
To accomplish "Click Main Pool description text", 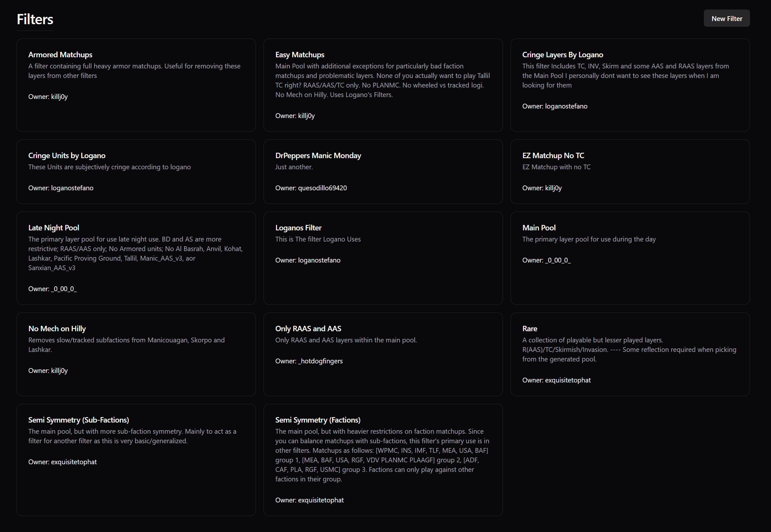I will tap(589, 239).
